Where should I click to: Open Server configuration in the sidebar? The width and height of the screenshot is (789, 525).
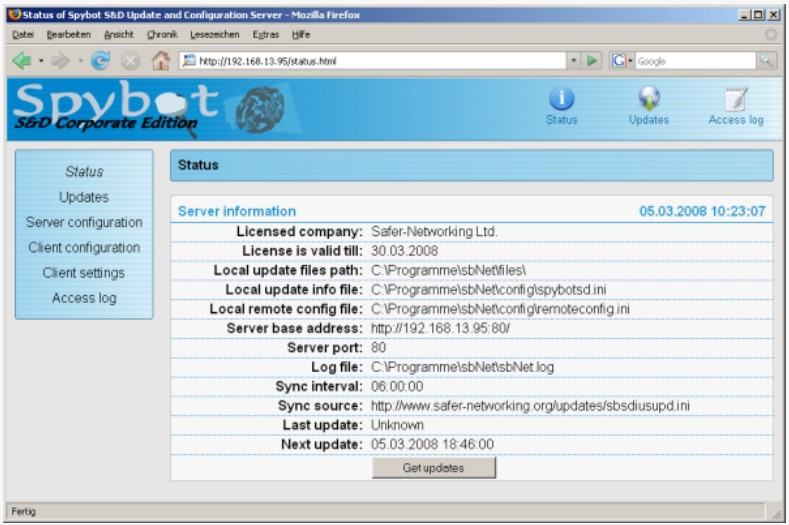point(84,222)
